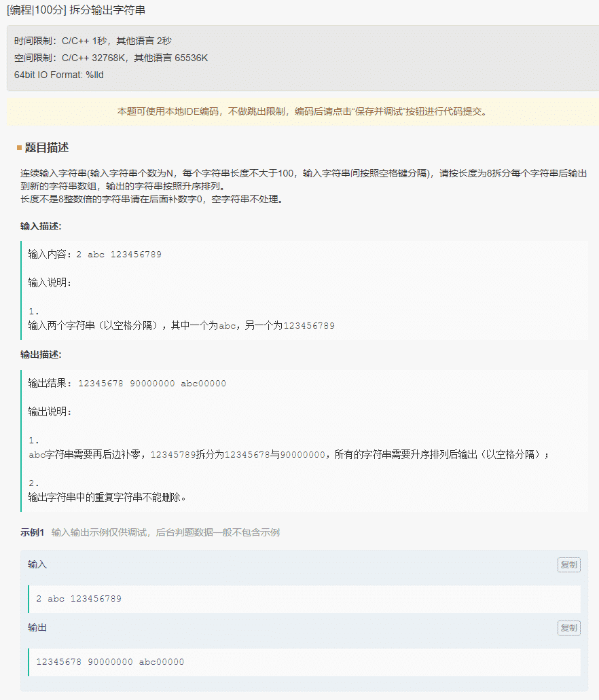The image size is (599, 700).
Task: Click the 输入 label in example panel
Action: (x=37, y=565)
